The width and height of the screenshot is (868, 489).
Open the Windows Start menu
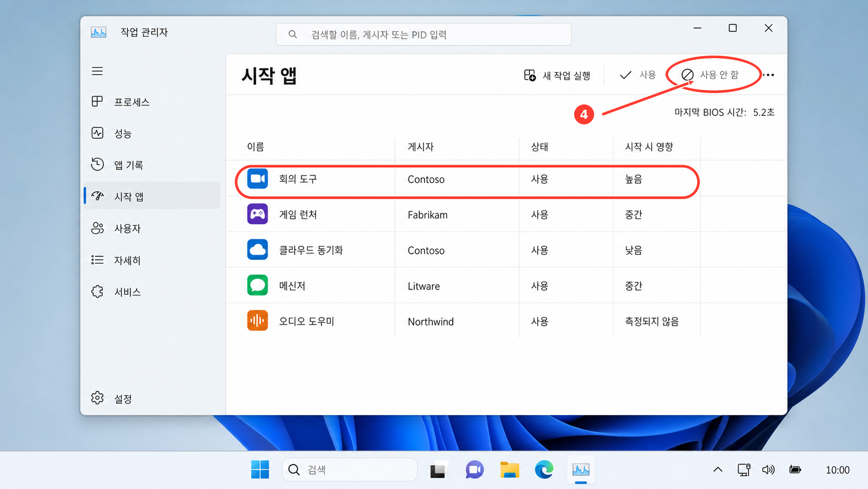pyautogui.click(x=260, y=470)
